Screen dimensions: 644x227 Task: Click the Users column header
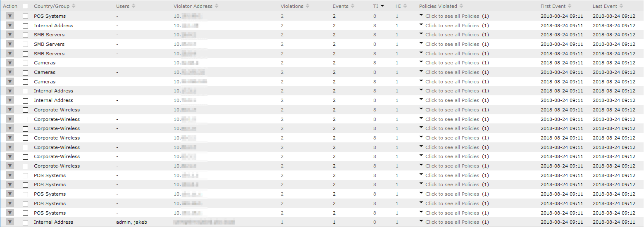[123, 6]
